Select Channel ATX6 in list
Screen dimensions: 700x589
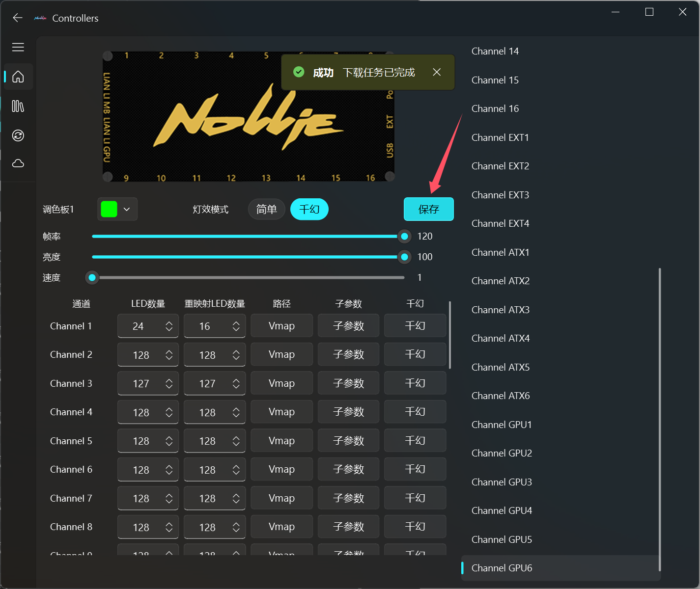click(x=560, y=396)
